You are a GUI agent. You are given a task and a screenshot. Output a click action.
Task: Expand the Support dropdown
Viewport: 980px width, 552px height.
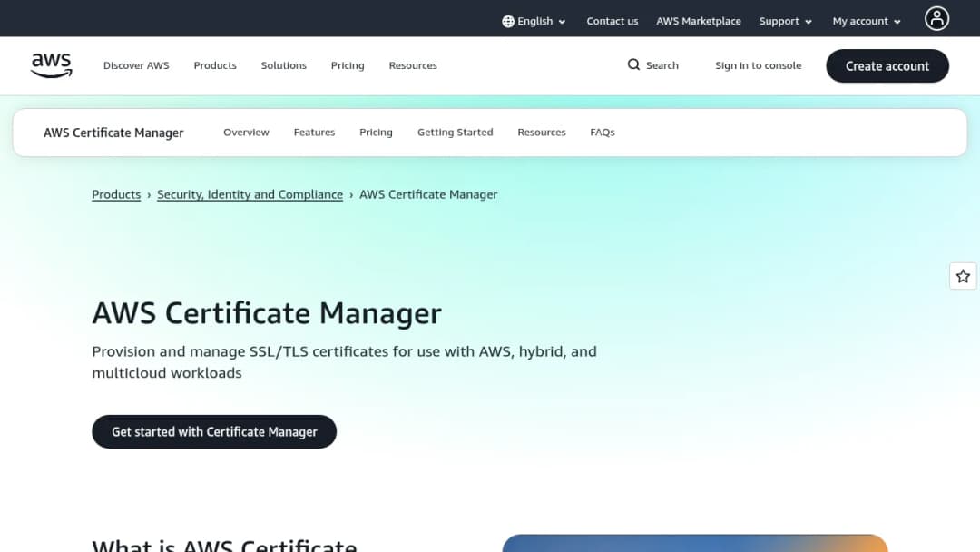(786, 21)
